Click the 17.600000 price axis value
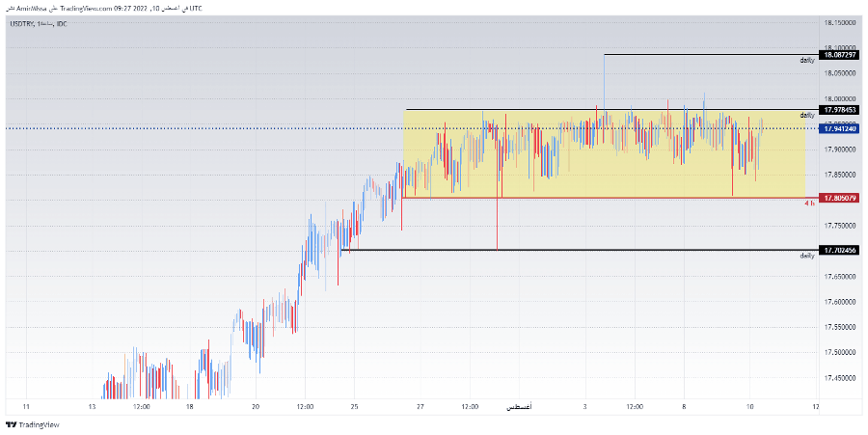868x435 pixels. 840,302
